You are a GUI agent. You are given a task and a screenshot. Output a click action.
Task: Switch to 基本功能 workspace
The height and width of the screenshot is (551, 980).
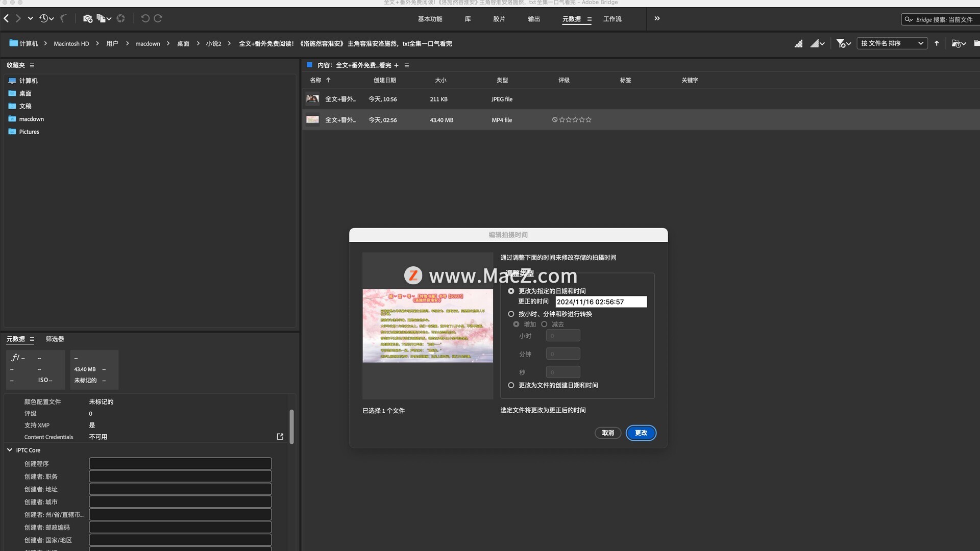coord(430,19)
